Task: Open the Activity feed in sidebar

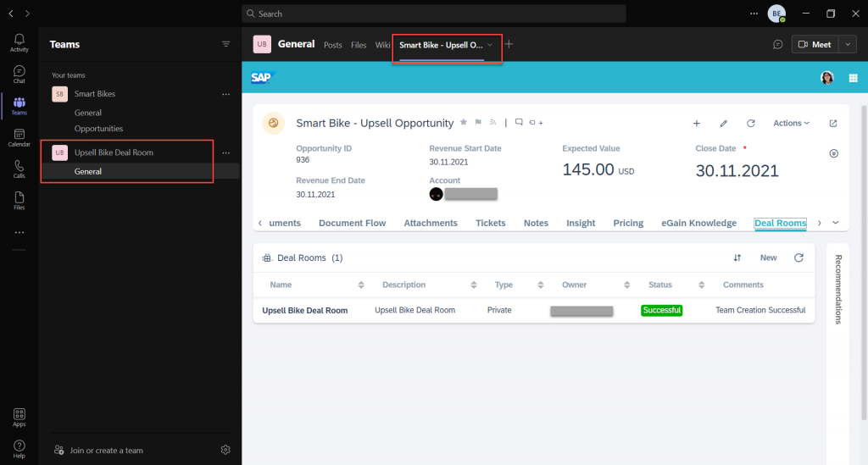Action: (19, 42)
